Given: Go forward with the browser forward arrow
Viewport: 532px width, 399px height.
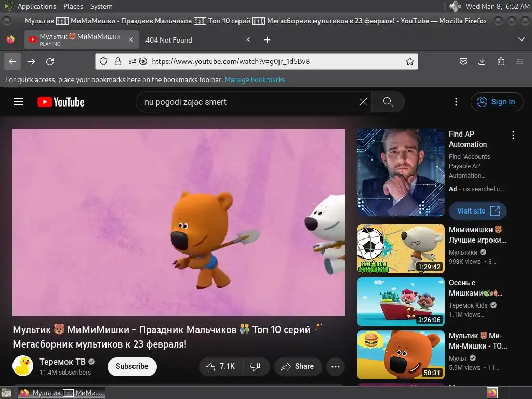Looking at the screenshot, I should click(31, 61).
